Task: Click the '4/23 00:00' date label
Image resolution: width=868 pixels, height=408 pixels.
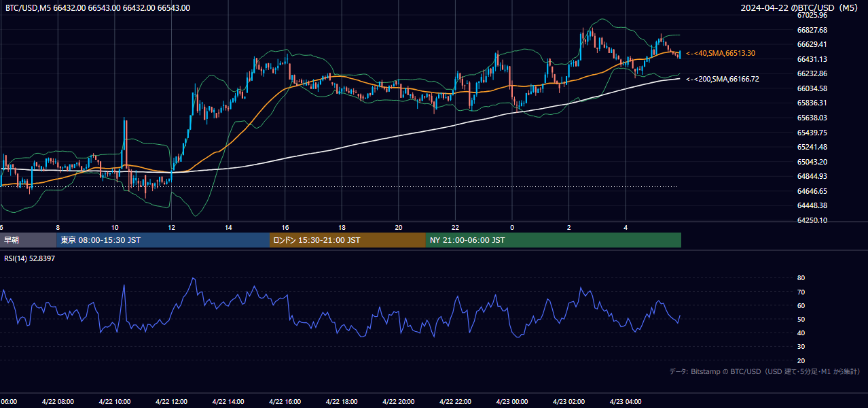Action: pos(512,402)
